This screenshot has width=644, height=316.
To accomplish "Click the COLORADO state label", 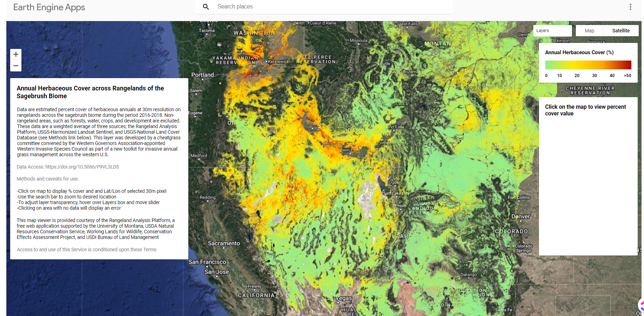I will click(x=512, y=232).
